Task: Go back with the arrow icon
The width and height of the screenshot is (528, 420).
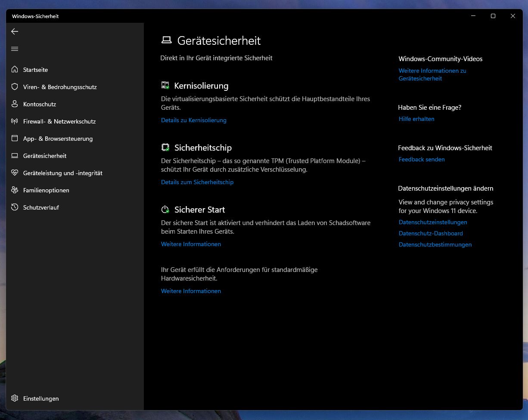Action: [x=15, y=31]
